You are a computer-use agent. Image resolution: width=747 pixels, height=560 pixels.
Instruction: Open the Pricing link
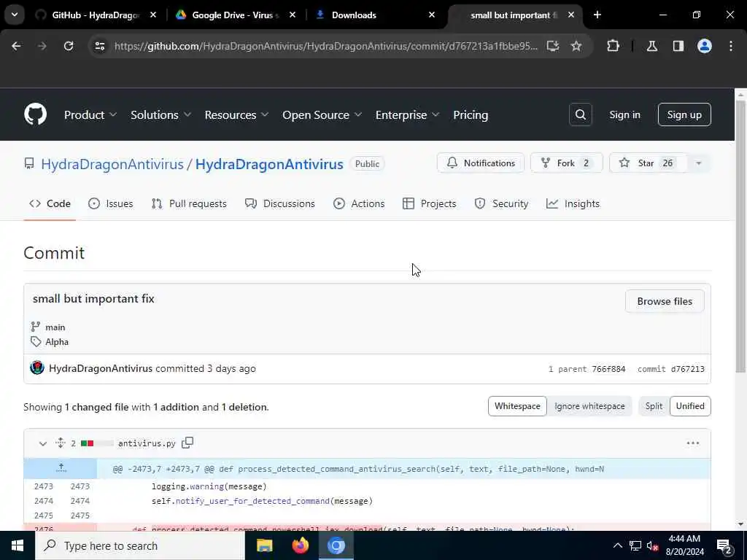(471, 114)
